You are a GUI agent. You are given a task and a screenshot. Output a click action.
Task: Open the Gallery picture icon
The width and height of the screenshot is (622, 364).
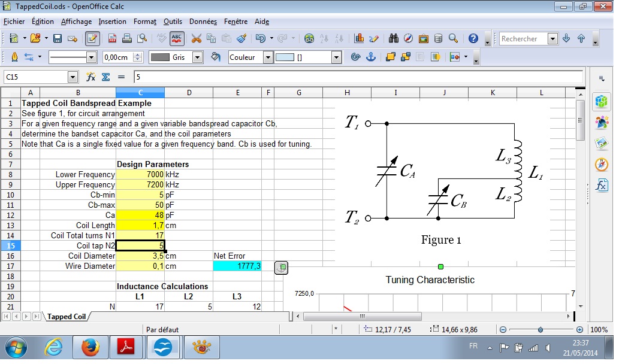[x=423, y=38]
